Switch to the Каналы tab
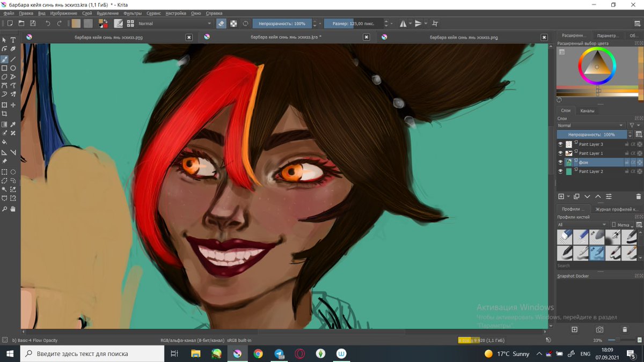The height and width of the screenshot is (362, 644). pyautogui.click(x=587, y=110)
